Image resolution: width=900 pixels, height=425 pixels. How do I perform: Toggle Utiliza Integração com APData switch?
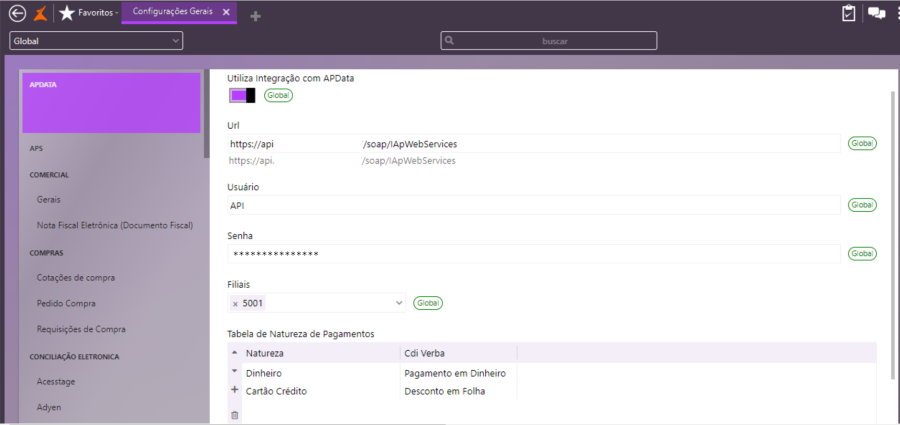(x=242, y=95)
